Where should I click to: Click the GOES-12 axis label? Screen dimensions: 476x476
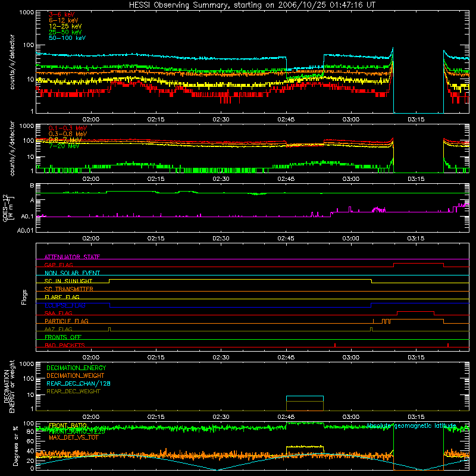(8, 208)
